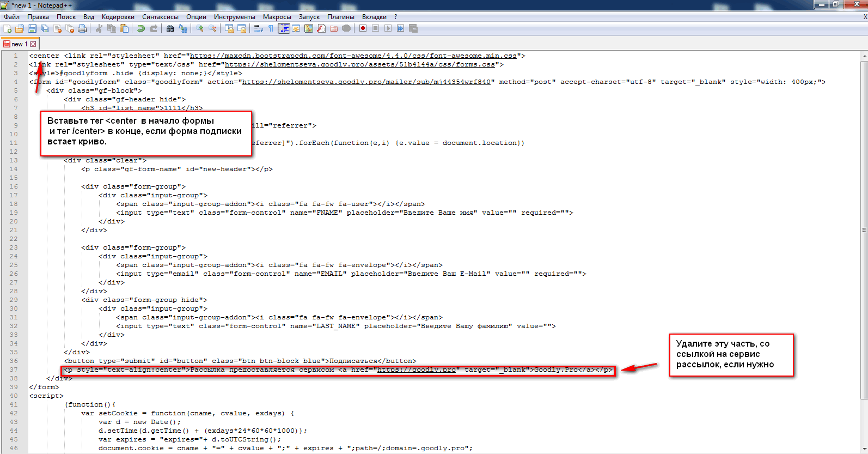This screenshot has height=454, width=868.
Task: Close the 'new 1' tab with its X
Action: (33, 44)
